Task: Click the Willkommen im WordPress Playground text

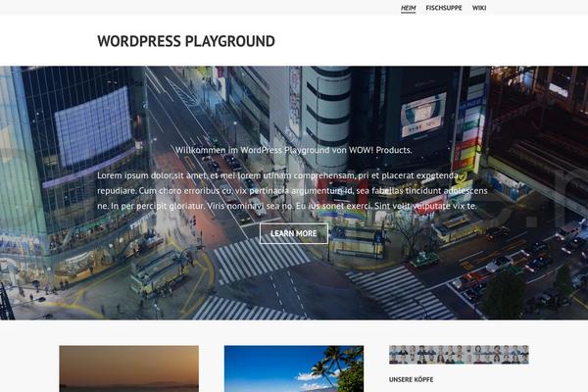Action: [x=294, y=150]
